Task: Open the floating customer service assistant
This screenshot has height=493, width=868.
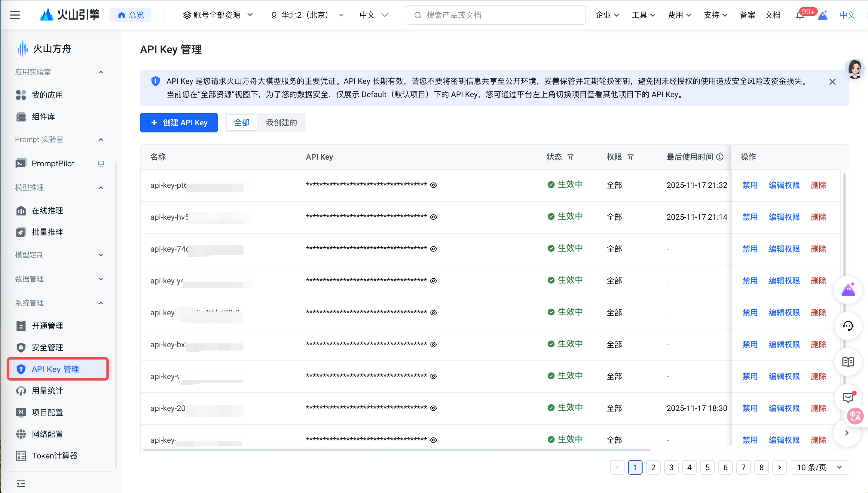Action: coord(848,325)
